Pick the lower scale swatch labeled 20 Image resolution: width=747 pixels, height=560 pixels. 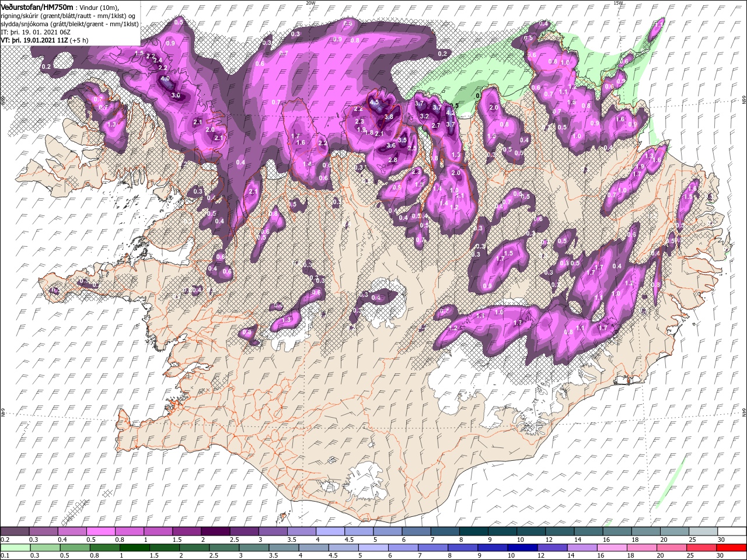(x=672, y=547)
